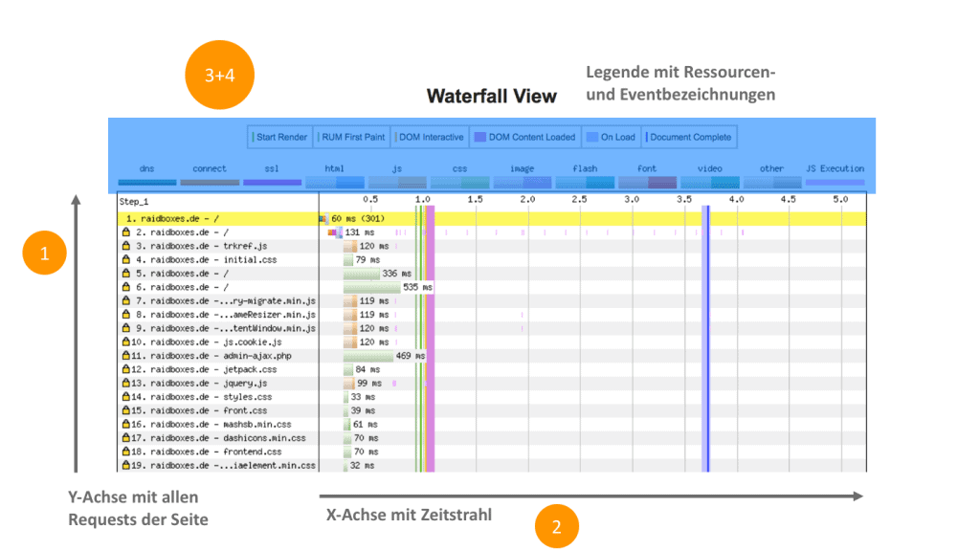Click the 3.5 second mark on time axis
This screenshot has width=980, height=551.
click(683, 199)
